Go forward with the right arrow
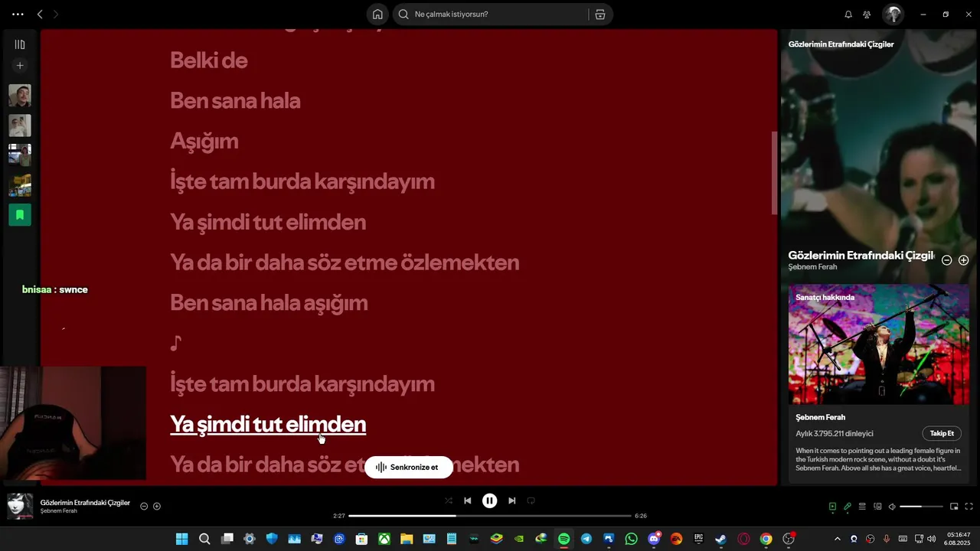The height and width of the screenshot is (551, 980). (x=56, y=14)
